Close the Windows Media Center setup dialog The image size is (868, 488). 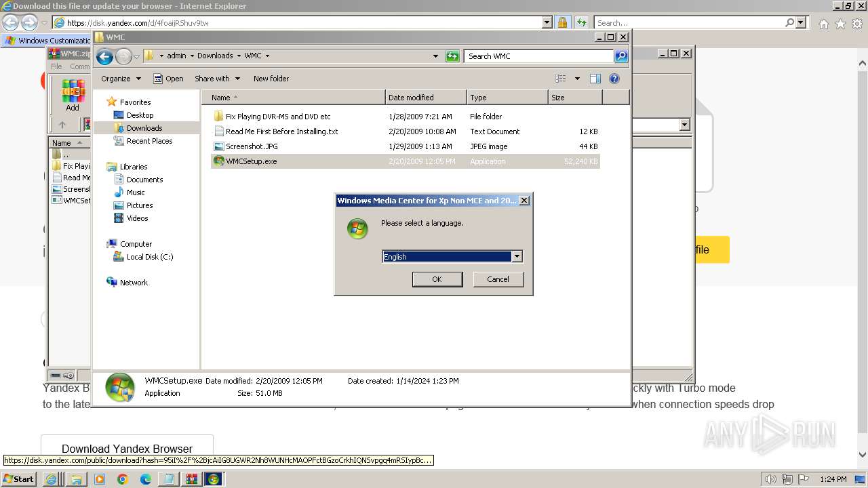[x=524, y=201]
